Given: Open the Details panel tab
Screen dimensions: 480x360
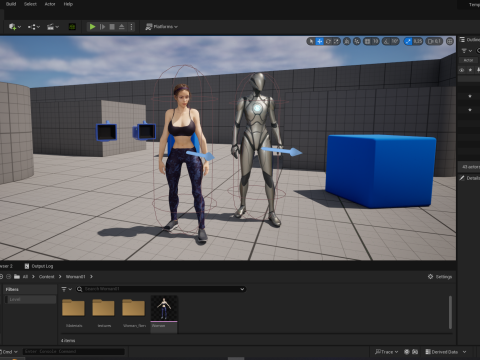Looking at the screenshot, I should [x=470, y=178].
